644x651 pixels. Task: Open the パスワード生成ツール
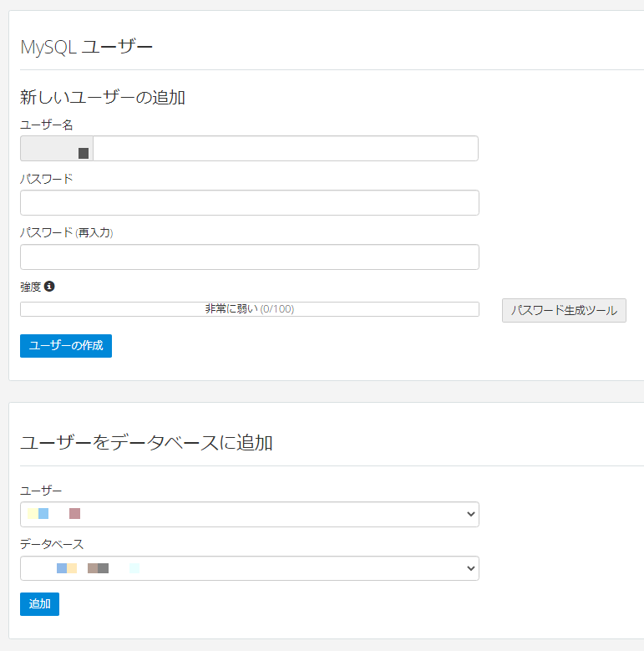coord(564,310)
